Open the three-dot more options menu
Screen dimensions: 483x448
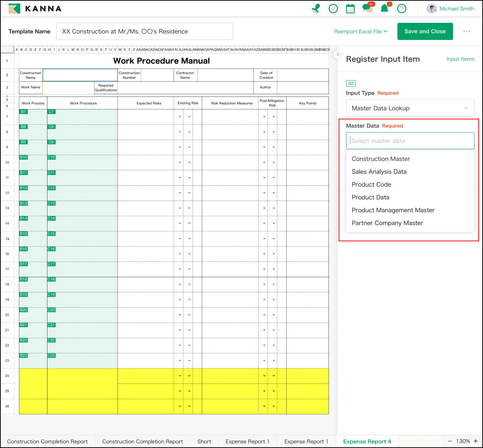pos(467,31)
